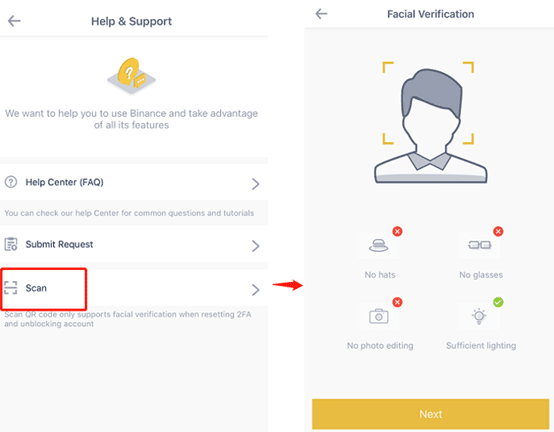This screenshot has width=554, height=432.
Task: Go back from Help & Support screen
Action: (14, 21)
